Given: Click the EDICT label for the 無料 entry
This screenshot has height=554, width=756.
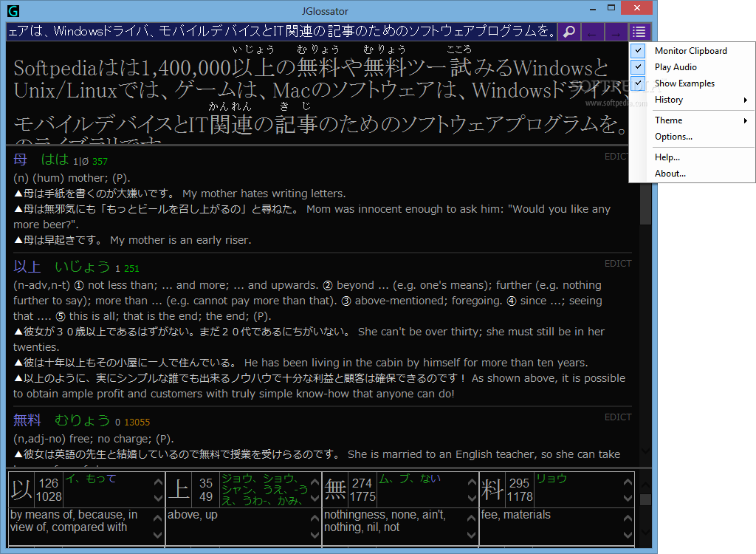Looking at the screenshot, I should click(x=618, y=417).
